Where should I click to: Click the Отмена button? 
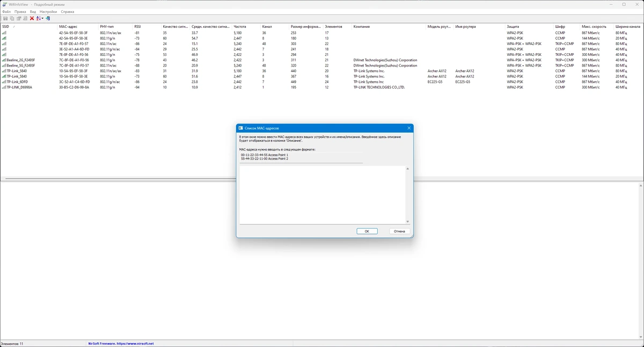(x=399, y=231)
